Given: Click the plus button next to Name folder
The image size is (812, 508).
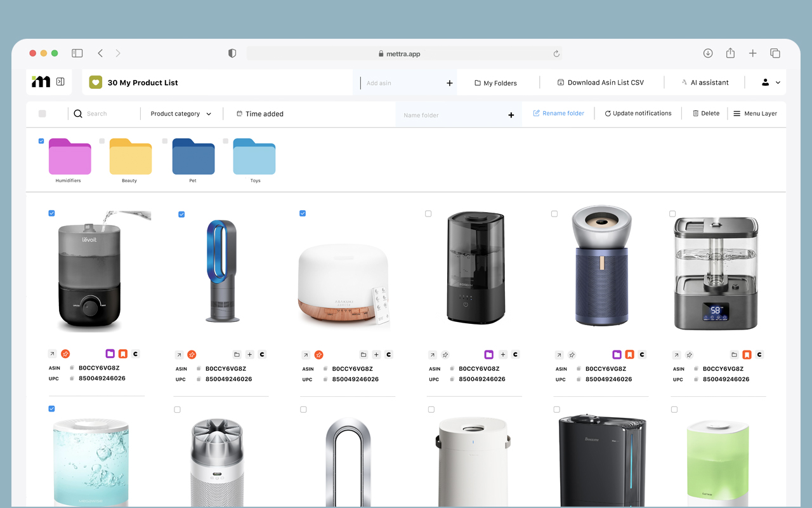Looking at the screenshot, I should [511, 115].
